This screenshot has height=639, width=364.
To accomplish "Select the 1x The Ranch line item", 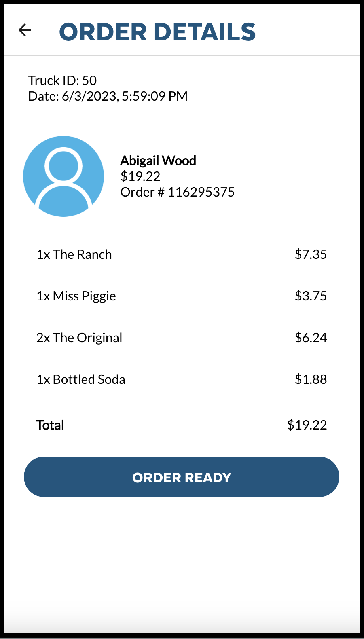I will [74, 254].
